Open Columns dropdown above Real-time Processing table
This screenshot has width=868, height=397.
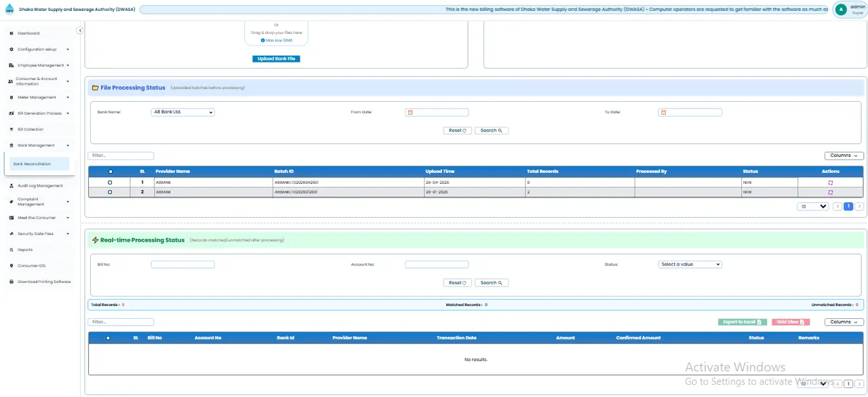(x=844, y=322)
